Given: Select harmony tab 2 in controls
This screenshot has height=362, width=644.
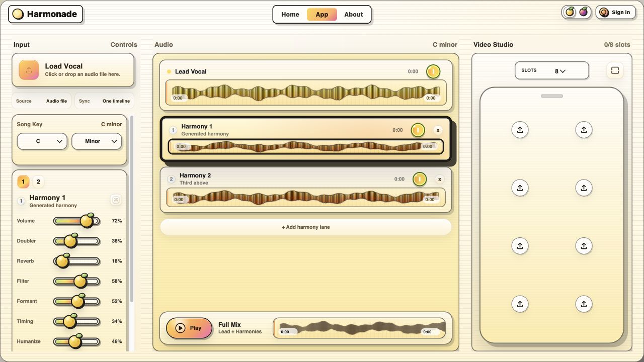Looking at the screenshot, I should pos(38,182).
